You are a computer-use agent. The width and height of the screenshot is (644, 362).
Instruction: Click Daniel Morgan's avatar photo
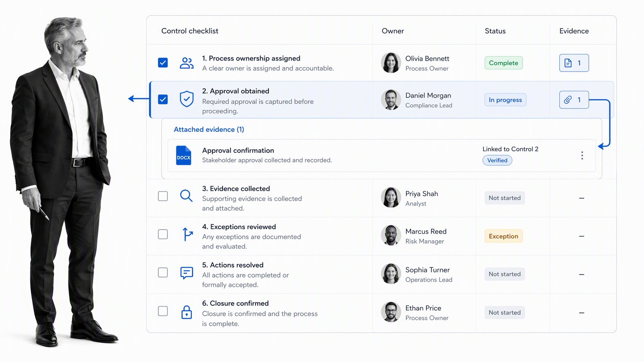click(x=391, y=100)
